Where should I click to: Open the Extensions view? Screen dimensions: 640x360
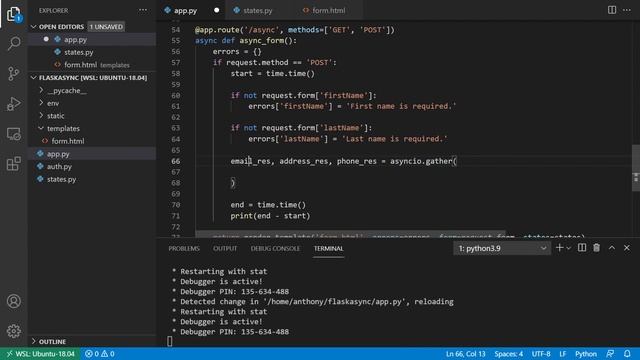pyautogui.click(x=14, y=164)
